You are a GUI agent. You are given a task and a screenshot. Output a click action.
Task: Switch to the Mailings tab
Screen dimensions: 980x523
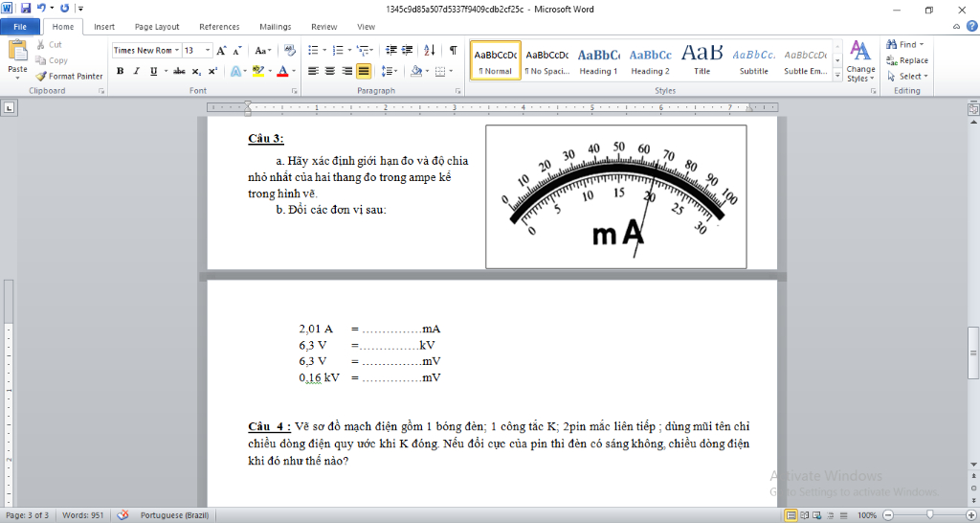tap(276, 27)
